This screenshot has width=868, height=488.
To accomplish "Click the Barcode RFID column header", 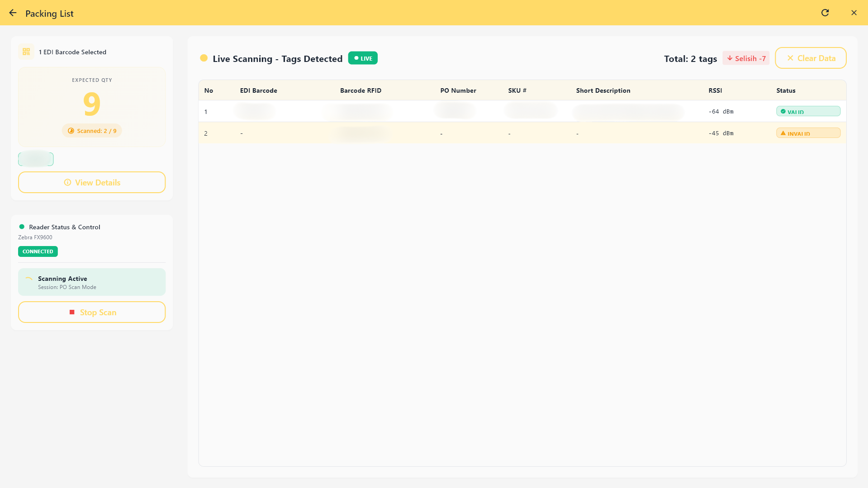I will (x=360, y=90).
